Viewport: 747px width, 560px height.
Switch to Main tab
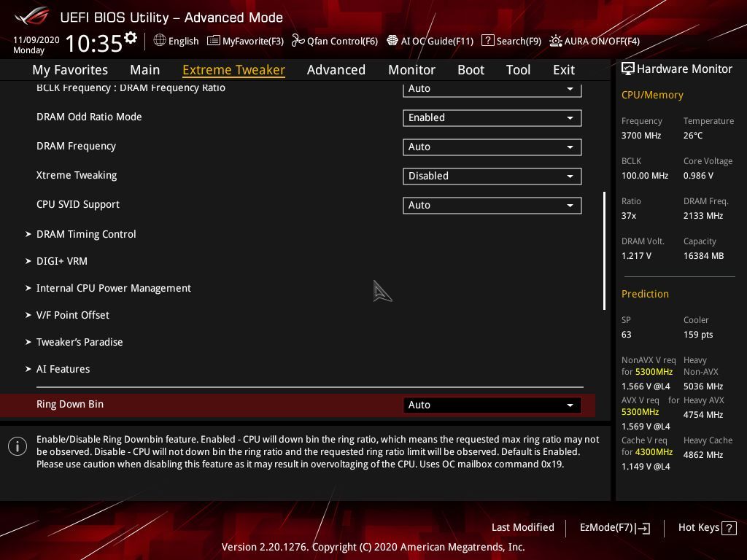click(x=145, y=70)
